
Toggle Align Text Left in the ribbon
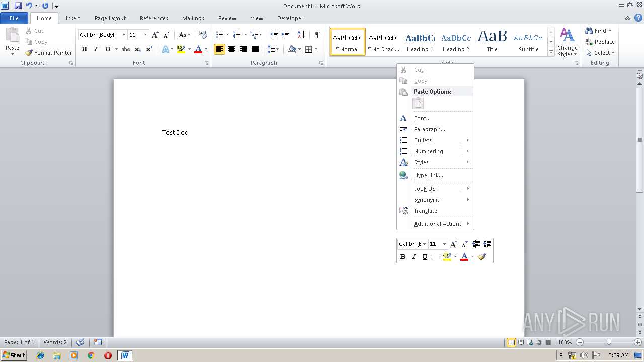[x=219, y=49]
